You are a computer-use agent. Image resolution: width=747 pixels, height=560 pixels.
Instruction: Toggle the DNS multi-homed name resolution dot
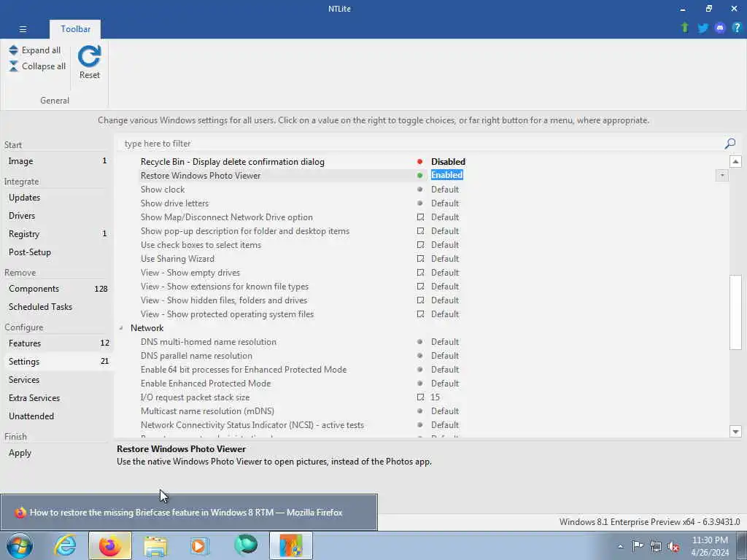coord(419,341)
